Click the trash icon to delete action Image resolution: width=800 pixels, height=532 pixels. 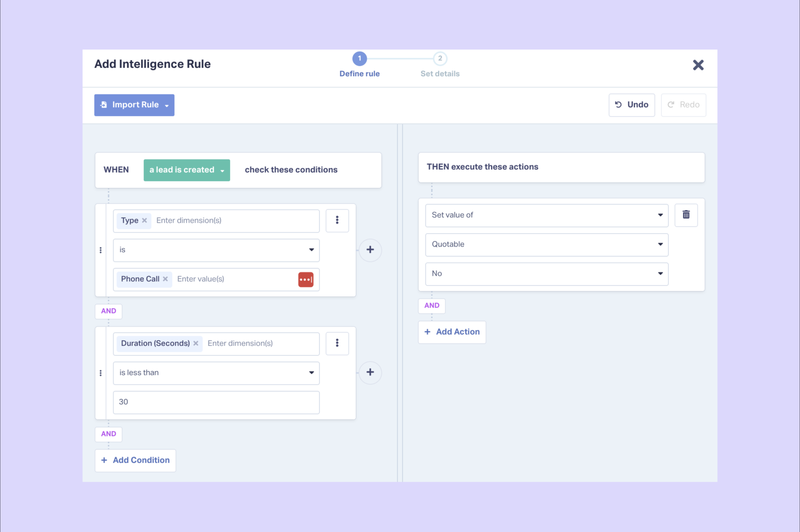(686, 215)
